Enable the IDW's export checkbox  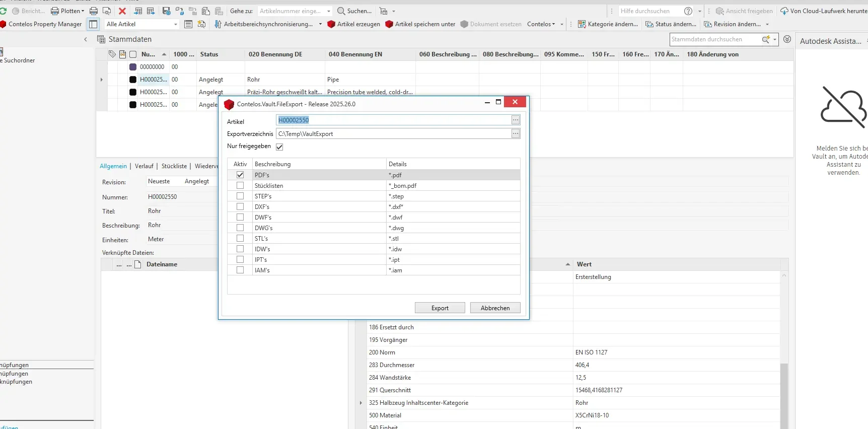click(x=240, y=249)
